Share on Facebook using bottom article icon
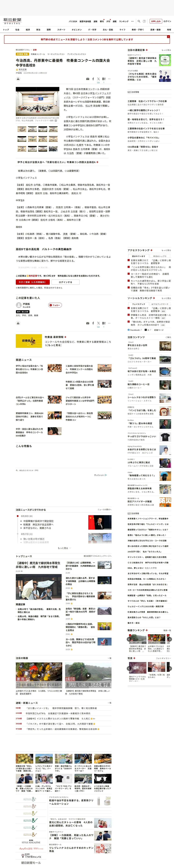 93,323
